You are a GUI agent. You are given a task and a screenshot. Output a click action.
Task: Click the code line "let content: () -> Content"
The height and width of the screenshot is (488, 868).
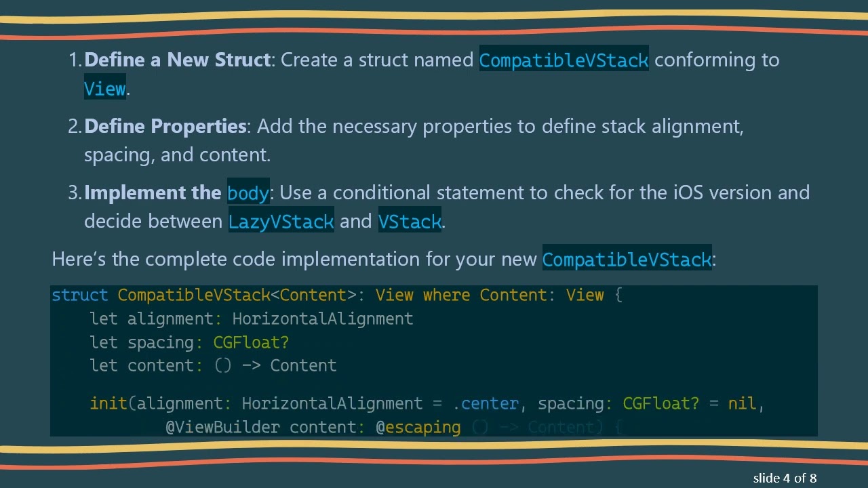213,365
